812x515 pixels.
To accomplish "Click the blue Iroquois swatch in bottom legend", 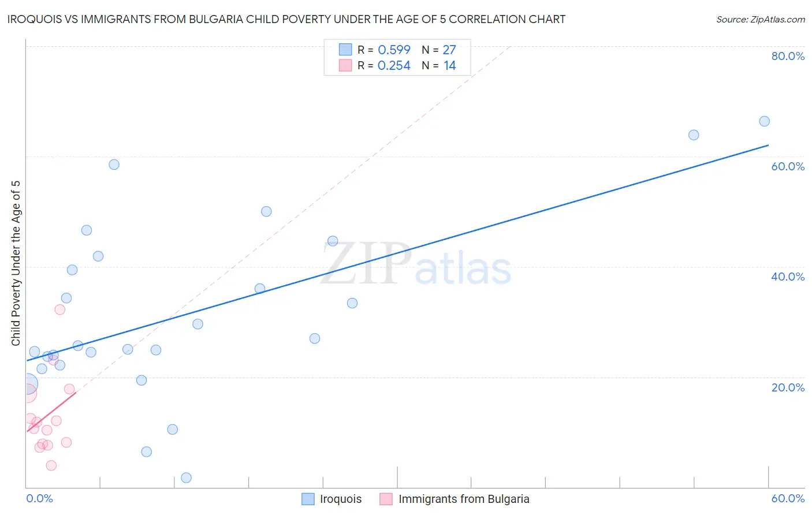I will click(x=308, y=499).
